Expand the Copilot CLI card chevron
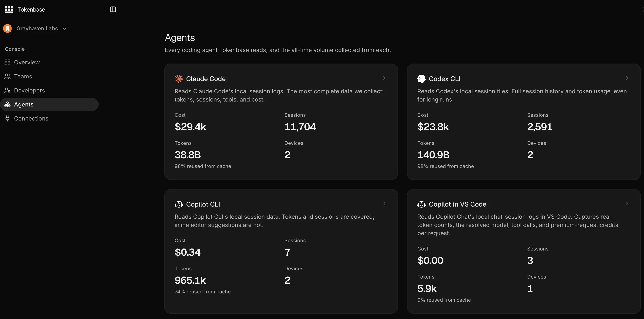 384,203
